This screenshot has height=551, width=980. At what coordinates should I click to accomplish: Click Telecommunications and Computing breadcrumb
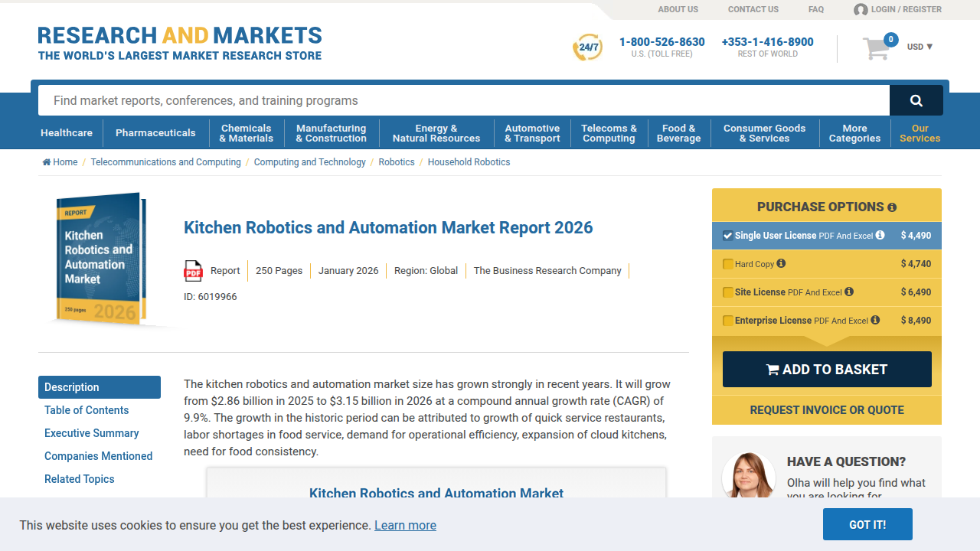pos(166,162)
